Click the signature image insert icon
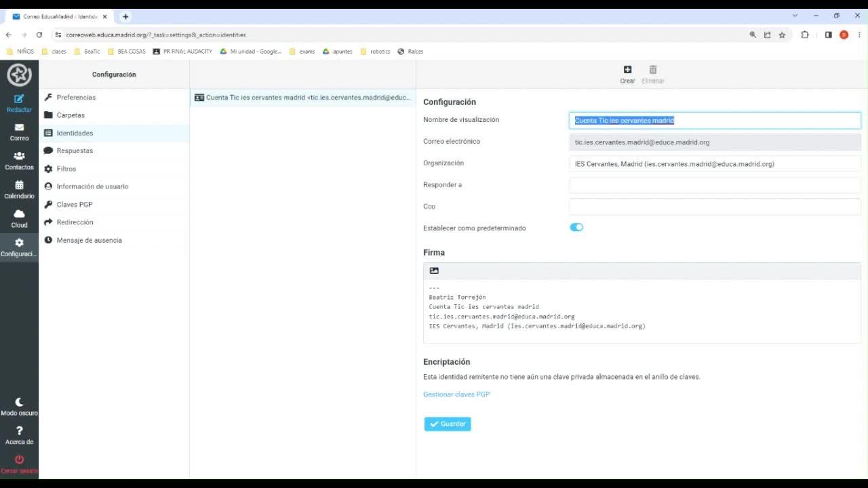This screenshot has height=488, width=868. click(434, 270)
